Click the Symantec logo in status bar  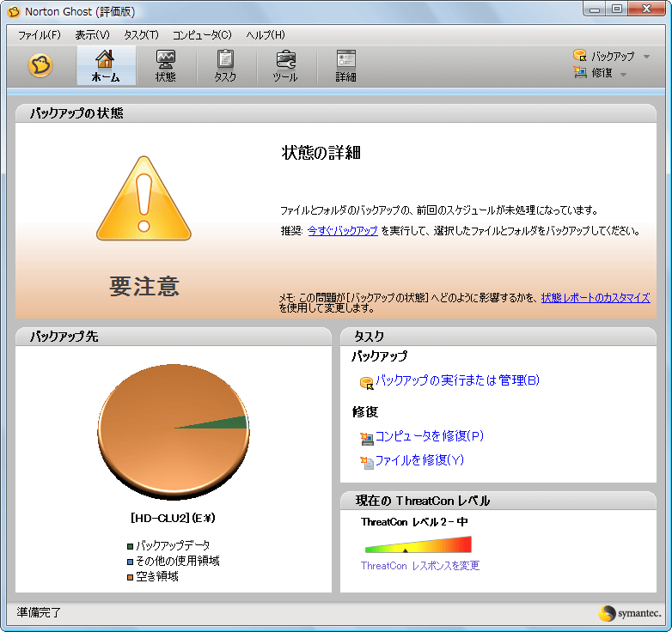[x=630, y=613]
